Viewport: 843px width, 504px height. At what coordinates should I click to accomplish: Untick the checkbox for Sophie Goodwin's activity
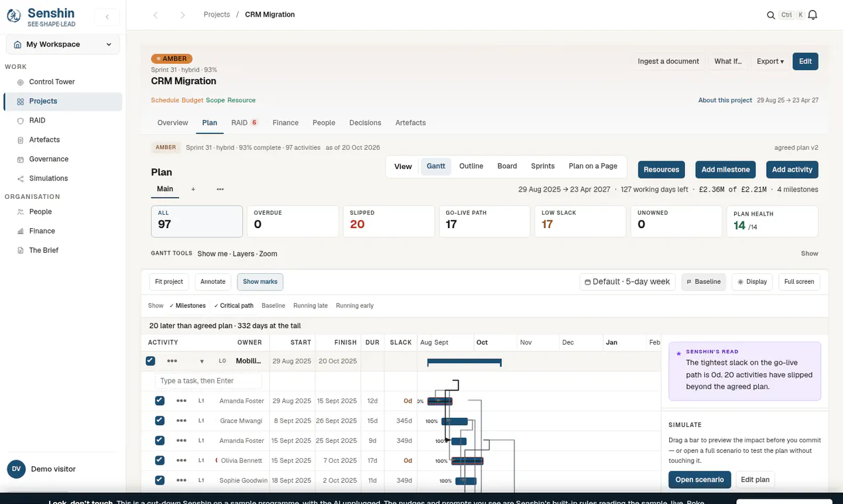point(160,480)
